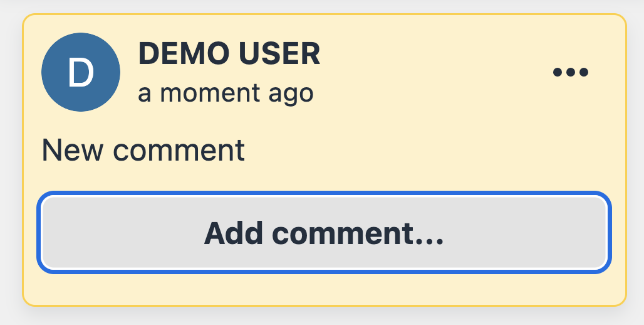Open the three-dot more options menu
644x325 pixels.
click(x=570, y=72)
